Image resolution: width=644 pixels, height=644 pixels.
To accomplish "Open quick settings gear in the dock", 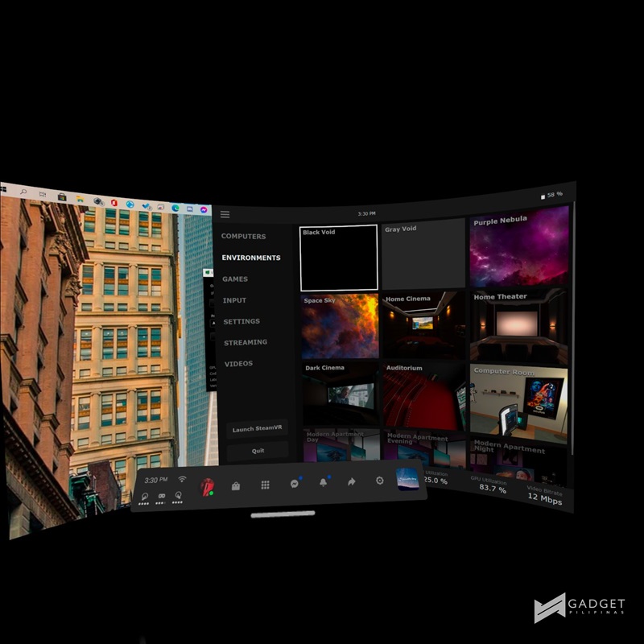I will coord(380,480).
